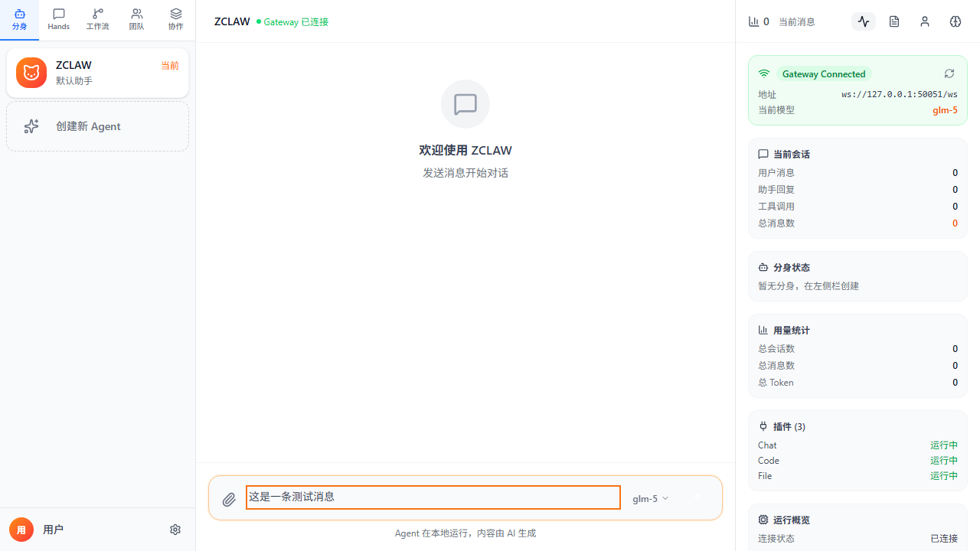980x551 pixels.
Task: Open the document file panel icon
Action: click(x=894, y=21)
